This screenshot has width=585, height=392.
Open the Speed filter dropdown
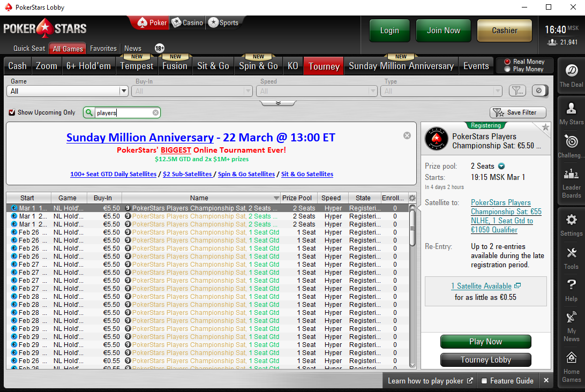click(x=317, y=91)
